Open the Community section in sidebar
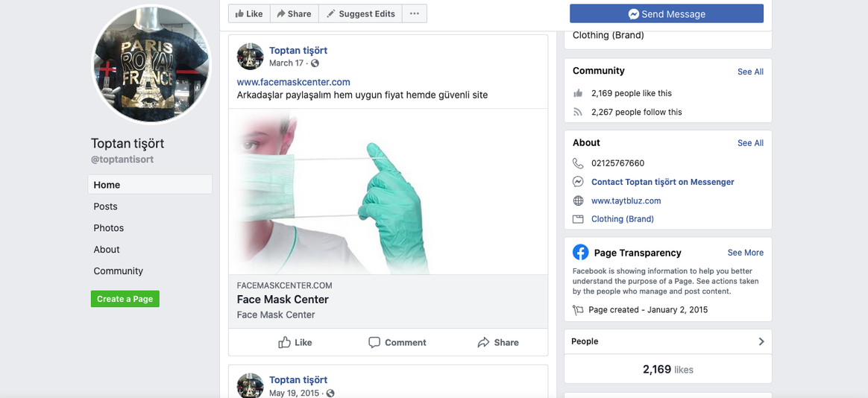The width and height of the screenshot is (868, 398). [x=118, y=271]
